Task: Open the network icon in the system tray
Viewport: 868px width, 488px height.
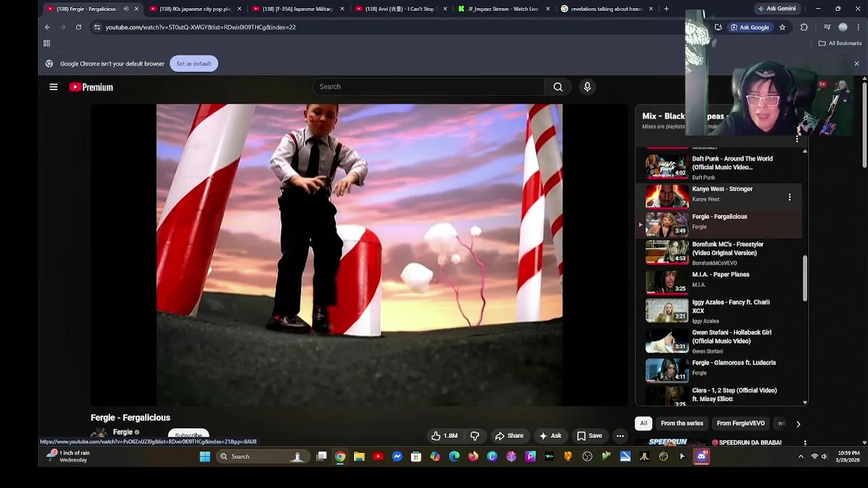Action: click(x=814, y=456)
